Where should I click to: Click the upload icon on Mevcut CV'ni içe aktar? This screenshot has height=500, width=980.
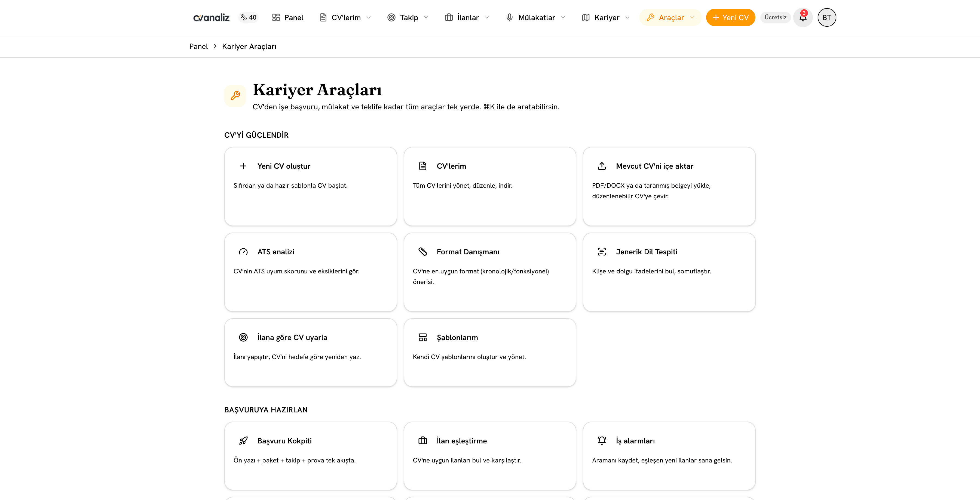(602, 166)
